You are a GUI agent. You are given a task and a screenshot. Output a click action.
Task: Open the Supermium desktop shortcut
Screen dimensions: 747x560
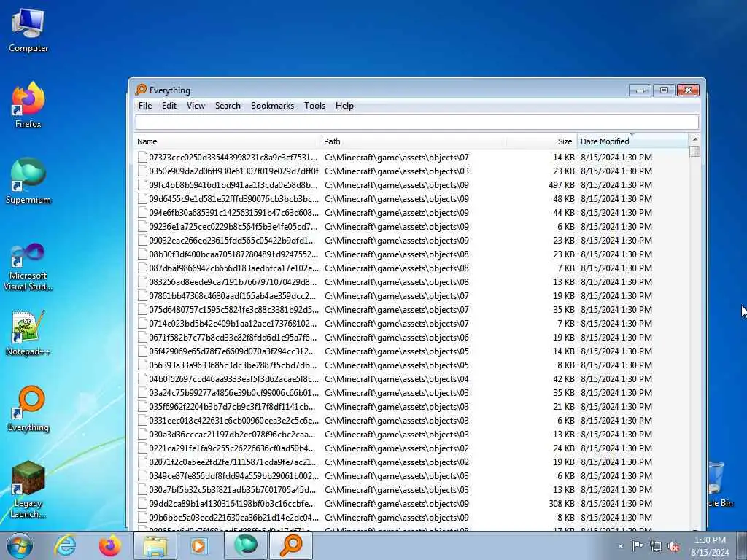[x=28, y=181]
